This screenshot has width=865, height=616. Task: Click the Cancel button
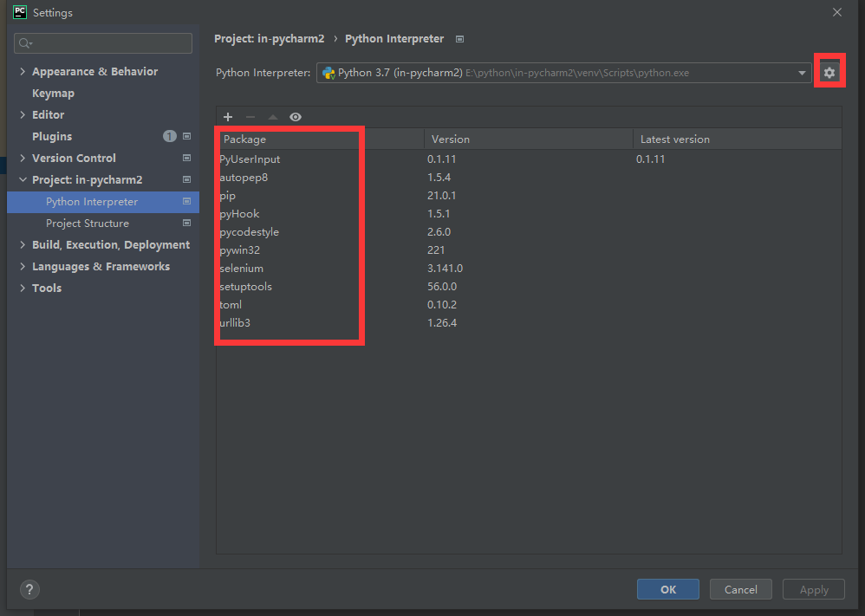[x=741, y=589]
